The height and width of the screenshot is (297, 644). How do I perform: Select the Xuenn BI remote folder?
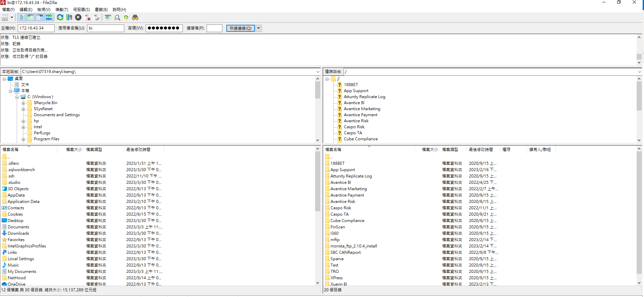[339, 284]
